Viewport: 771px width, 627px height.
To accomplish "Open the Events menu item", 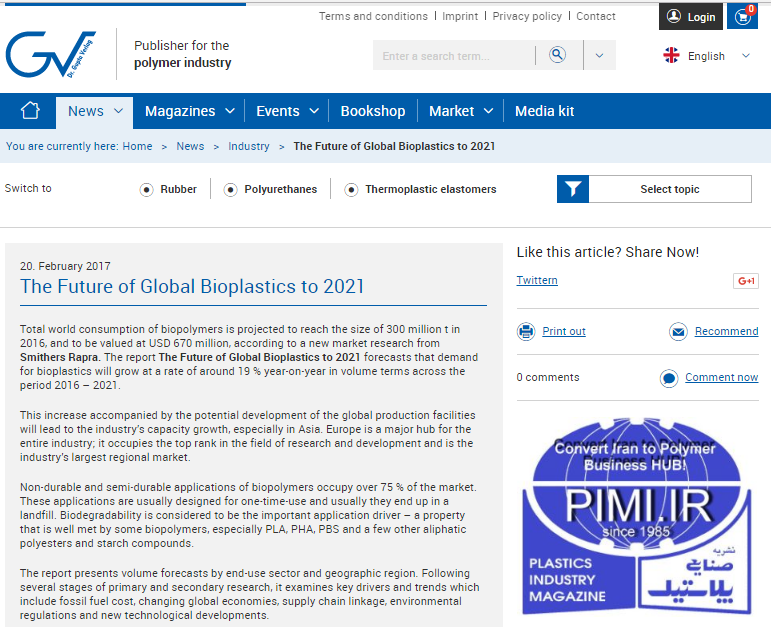I will click(278, 111).
